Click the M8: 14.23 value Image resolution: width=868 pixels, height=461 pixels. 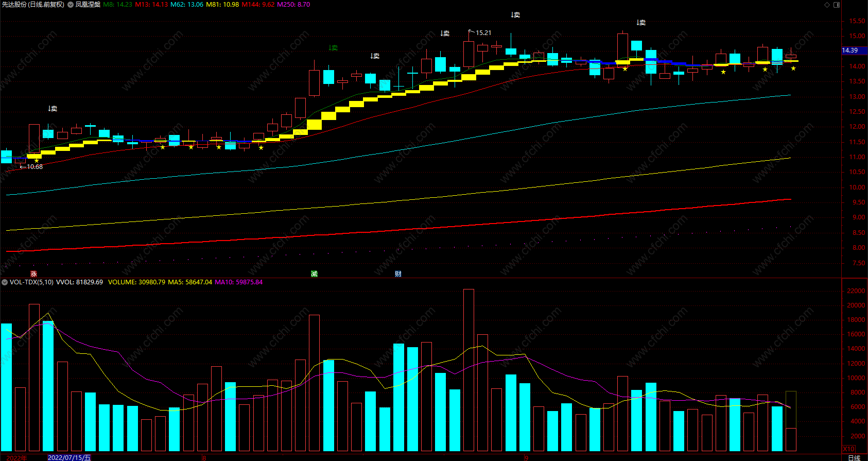click(117, 5)
